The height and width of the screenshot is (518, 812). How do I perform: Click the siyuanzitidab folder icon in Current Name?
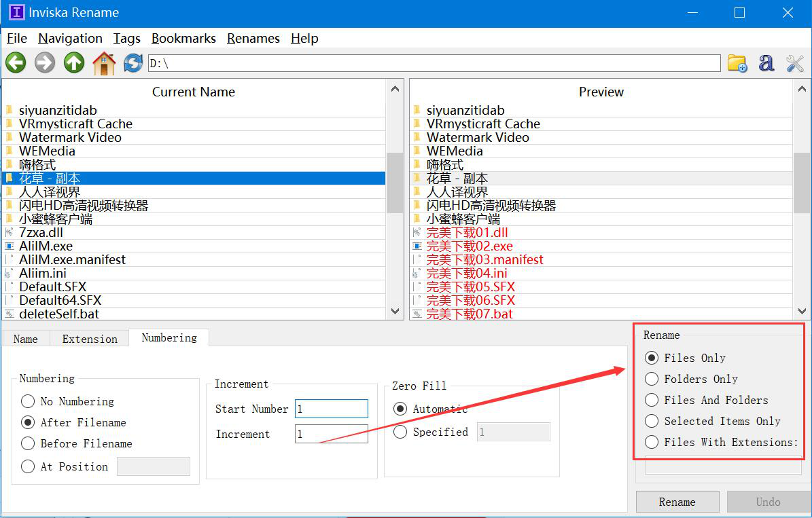point(10,110)
